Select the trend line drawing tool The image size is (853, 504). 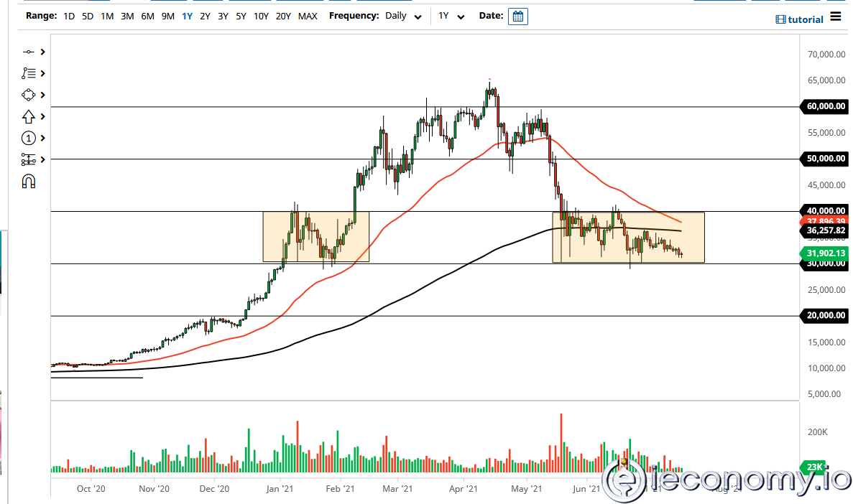coord(29,52)
